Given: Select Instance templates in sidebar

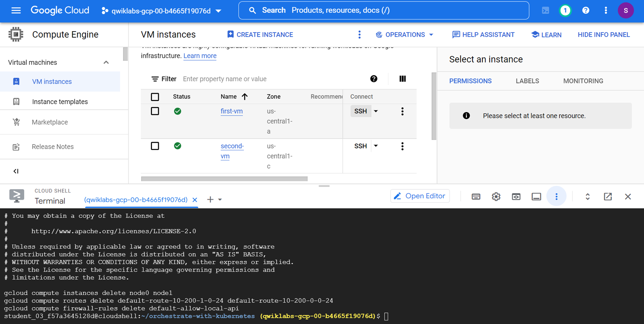Looking at the screenshot, I should [x=60, y=102].
